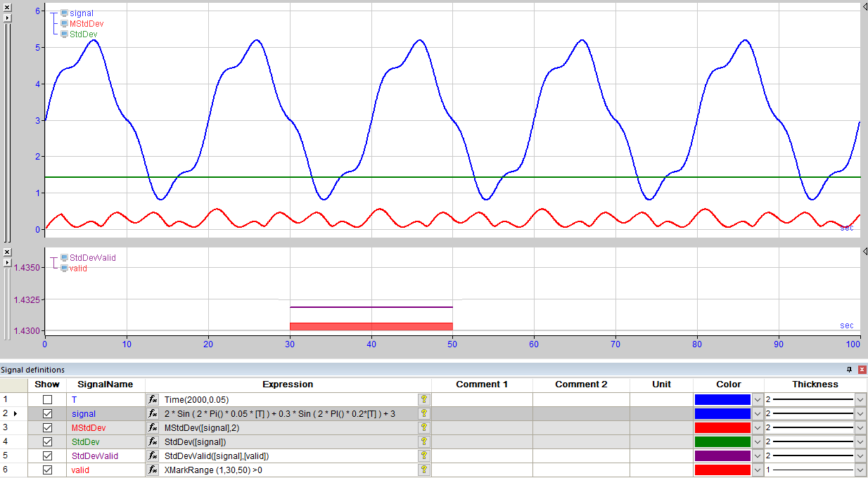The height and width of the screenshot is (478, 868).
Task: Click the purple color swatch for StdDevValid
Action: click(x=722, y=456)
